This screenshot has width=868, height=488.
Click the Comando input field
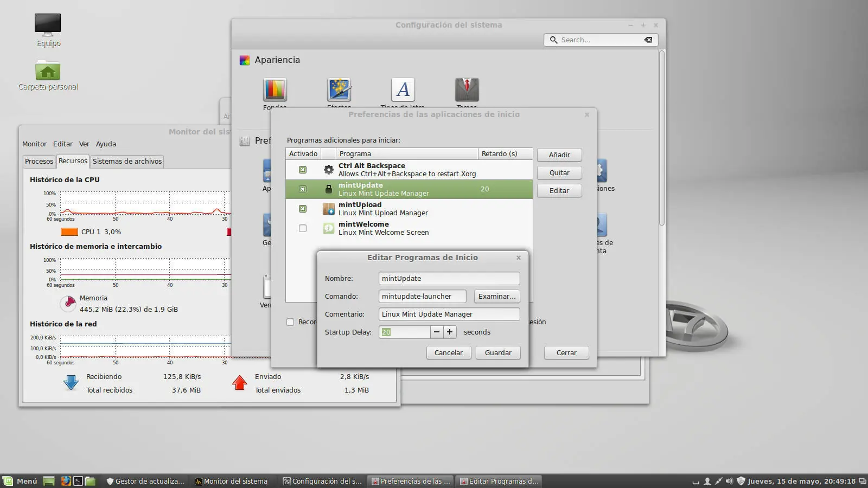pos(423,296)
